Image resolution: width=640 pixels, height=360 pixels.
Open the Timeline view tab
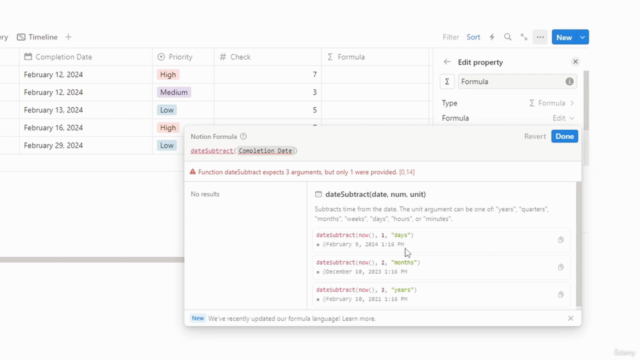click(37, 37)
